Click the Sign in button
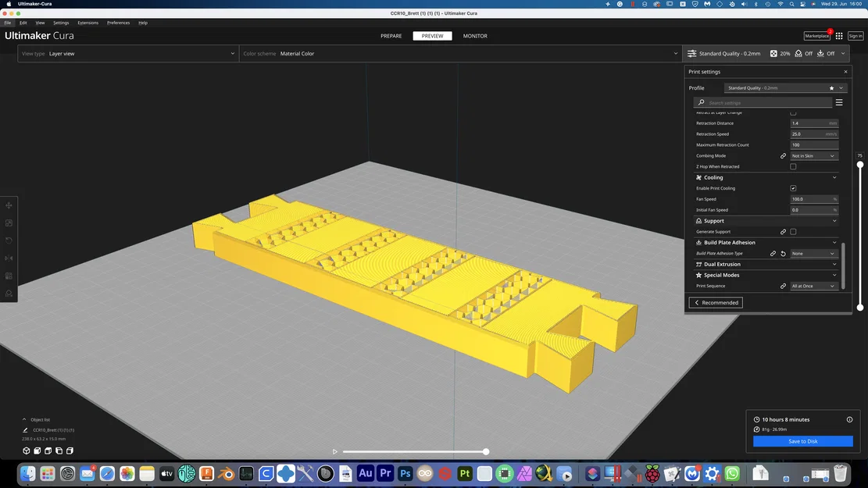Screen dimensions: 868x488 (x=855, y=36)
